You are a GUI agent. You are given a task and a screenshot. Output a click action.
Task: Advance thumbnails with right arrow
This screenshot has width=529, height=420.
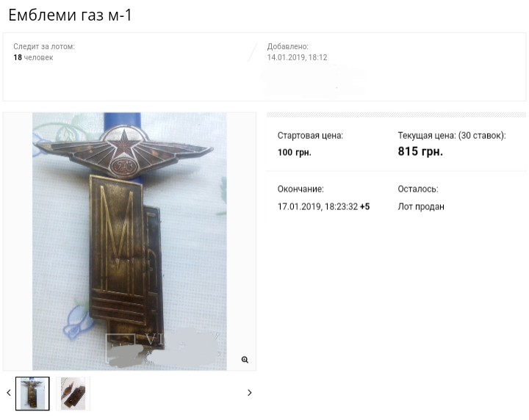[x=250, y=393]
